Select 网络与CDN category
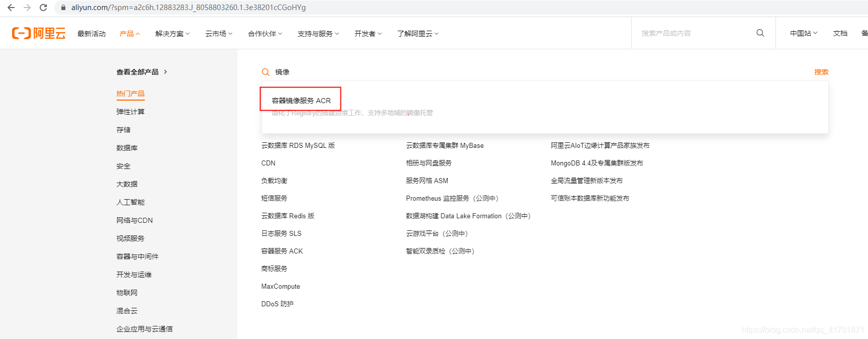Screen dimensions: 868x339 click(x=134, y=220)
